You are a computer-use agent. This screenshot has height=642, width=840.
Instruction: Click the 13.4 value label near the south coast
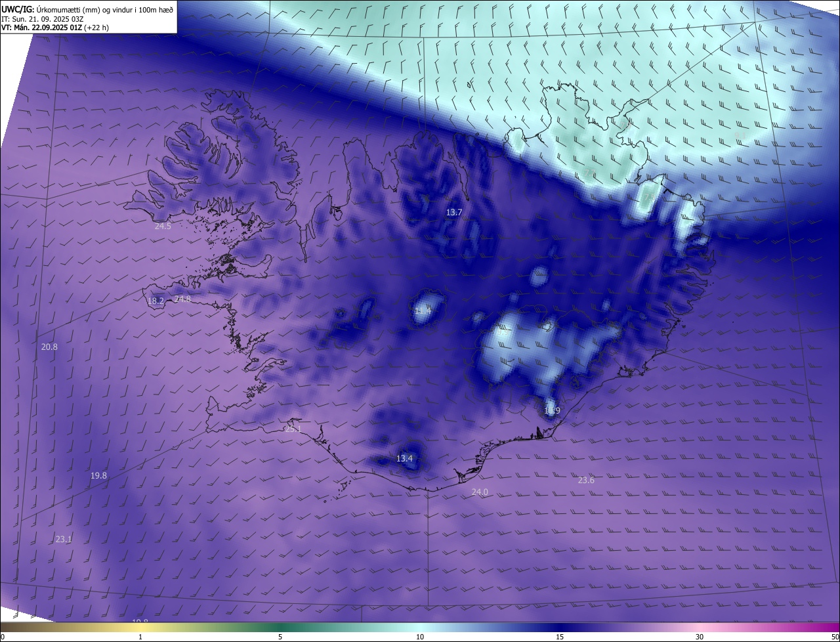tap(404, 458)
